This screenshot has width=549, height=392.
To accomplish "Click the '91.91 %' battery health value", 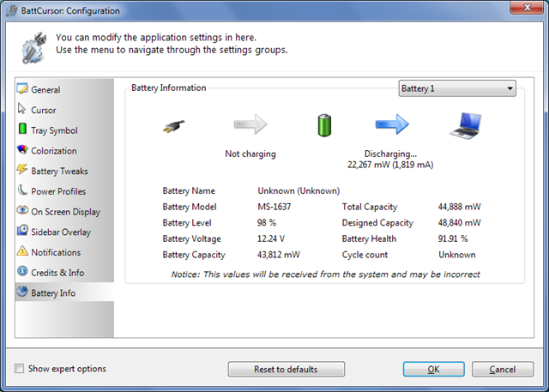I will pyautogui.click(x=453, y=238).
